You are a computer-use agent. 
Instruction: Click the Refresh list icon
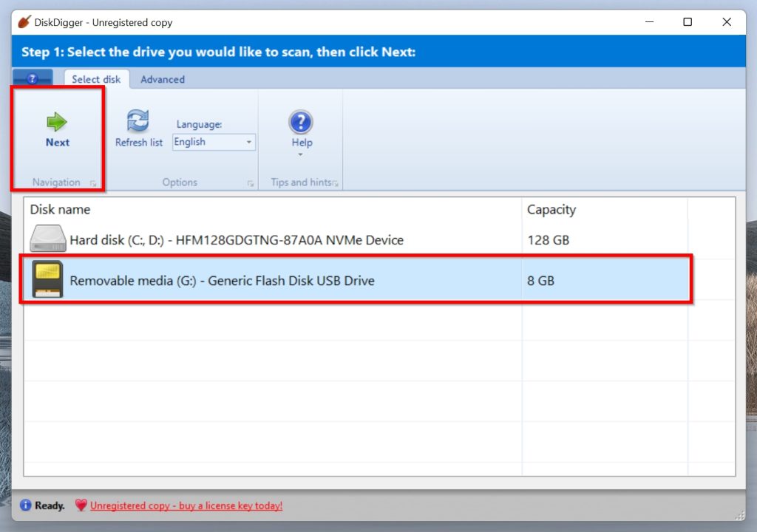138,121
